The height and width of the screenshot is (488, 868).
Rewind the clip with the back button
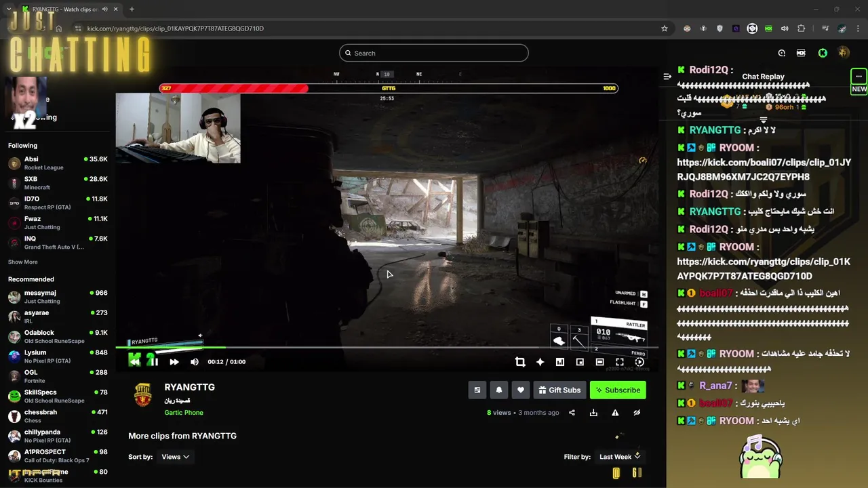pyautogui.click(x=135, y=361)
